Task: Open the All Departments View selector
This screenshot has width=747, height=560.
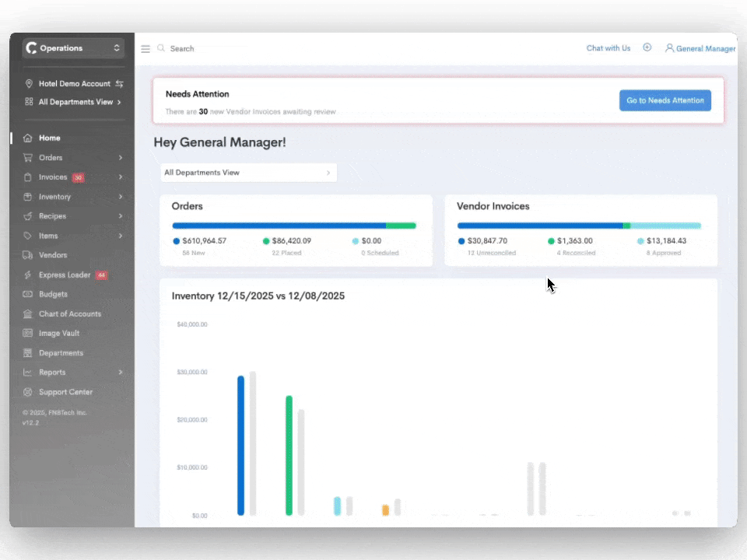Action: pyautogui.click(x=248, y=173)
